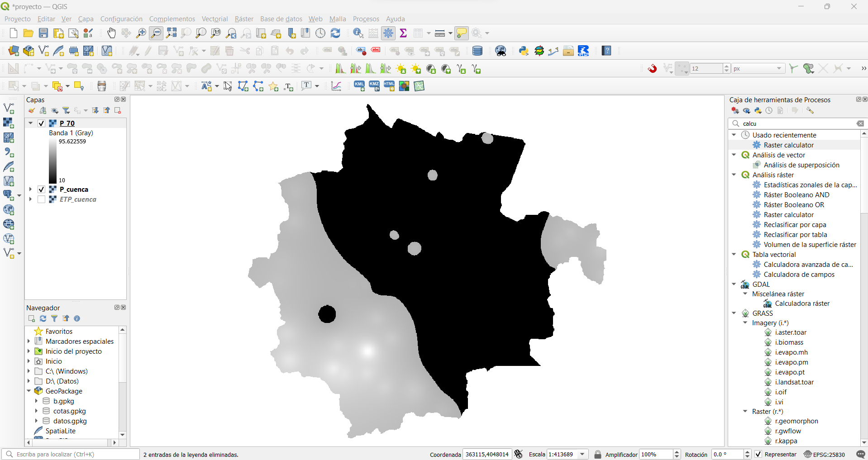The width and height of the screenshot is (868, 460).
Task: Open the Measure Line tool
Action: pos(439,33)
